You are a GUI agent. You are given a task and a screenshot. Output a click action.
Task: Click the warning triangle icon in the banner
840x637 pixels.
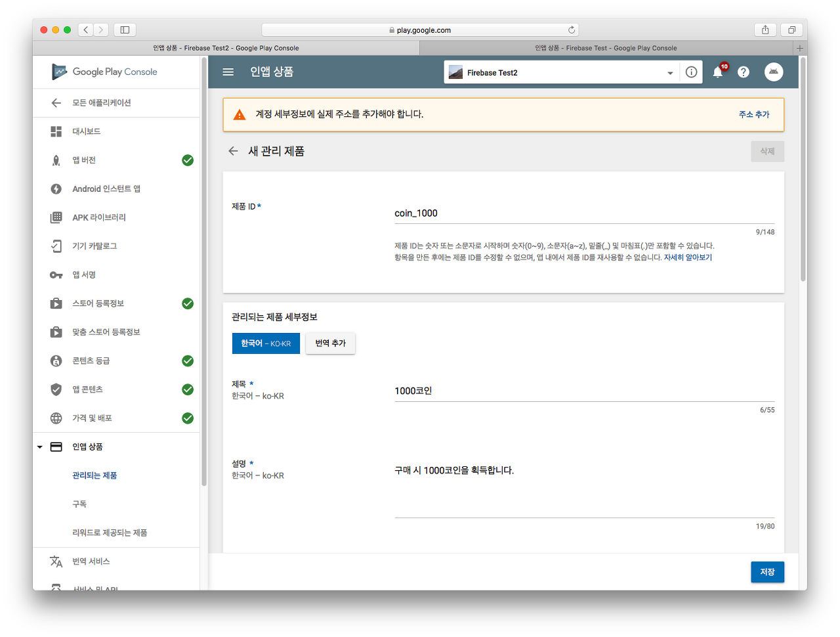tap(240, 114)
